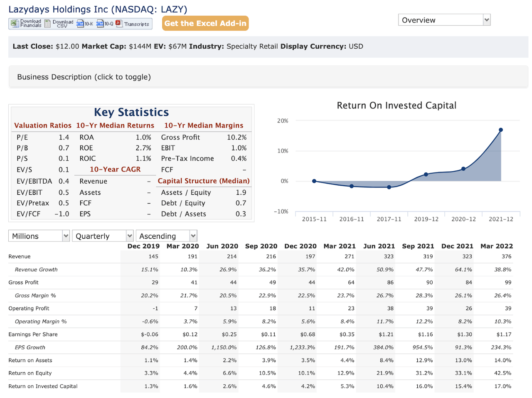Open the Quarterly period dropdown
Viewport: 532px width, 398px height.
[x=103, y=236]
